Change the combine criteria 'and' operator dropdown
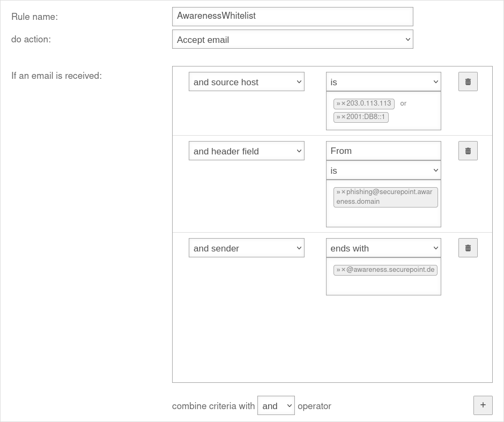This screenshot has height=422, width=504. click(276, 405)
